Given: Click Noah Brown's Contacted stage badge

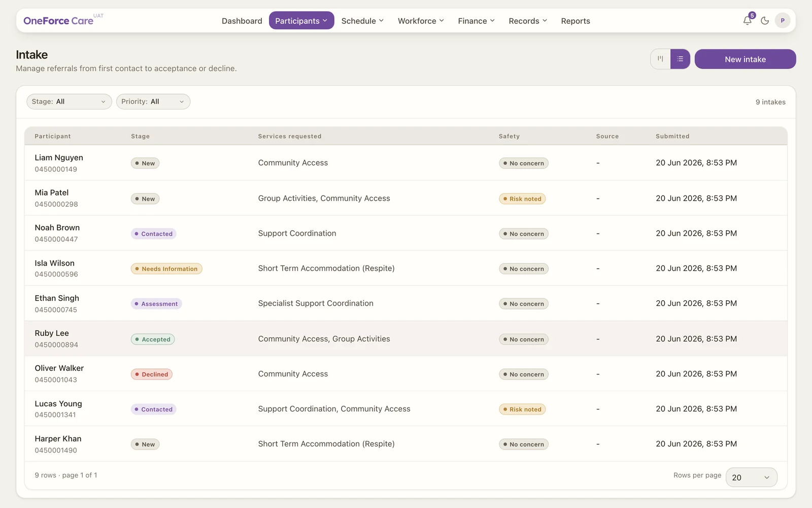Looking at the screenshot, I should (154, 234).
